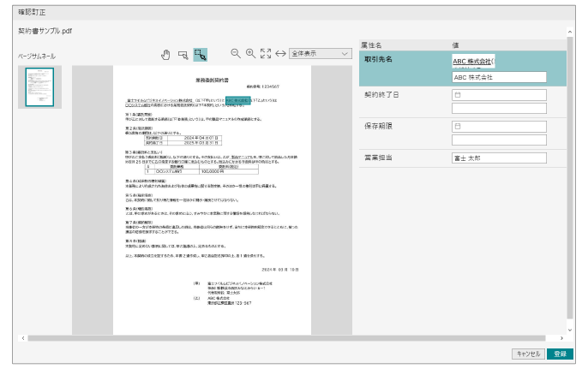Click the ページサムネール label
Image resolution: width=588 pixels, height=369 pixels.
37,57
